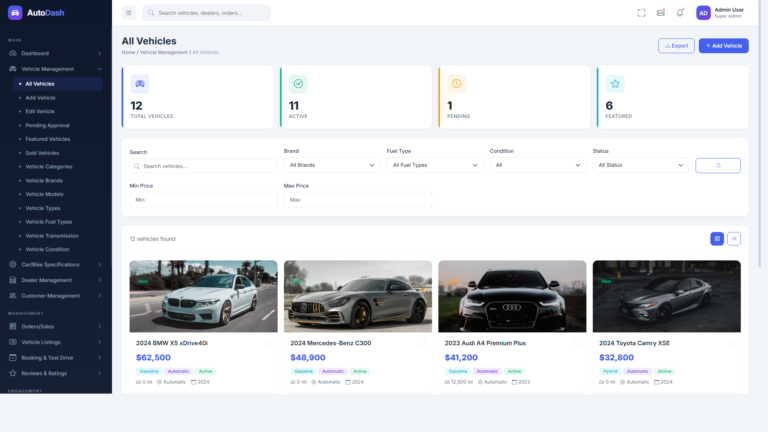Image resolution: width=768 pixels, height=432 pixels.
Task: Click the Booking & Test Drive calendar icon
Action: 13,358
